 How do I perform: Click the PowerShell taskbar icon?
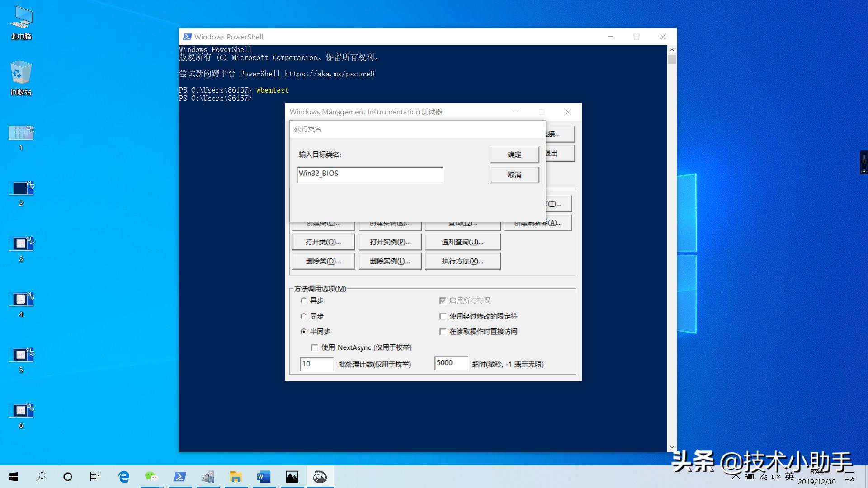(179, 477)
